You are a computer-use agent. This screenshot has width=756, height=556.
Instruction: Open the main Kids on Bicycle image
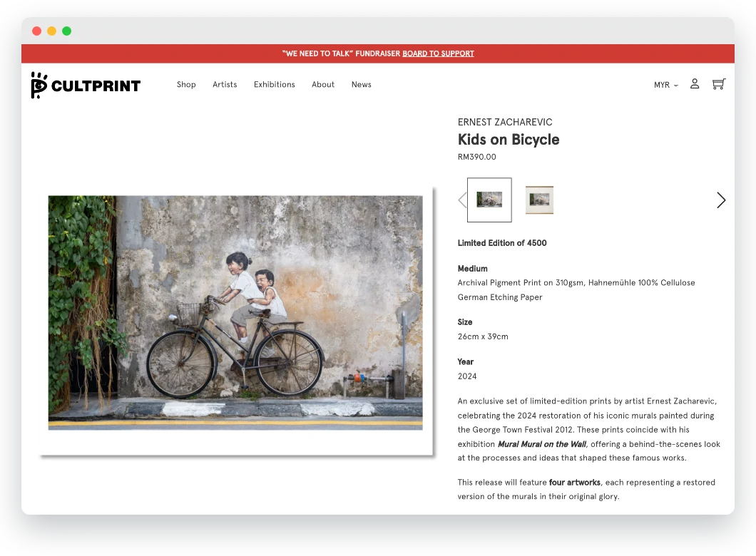coord(235,313)
